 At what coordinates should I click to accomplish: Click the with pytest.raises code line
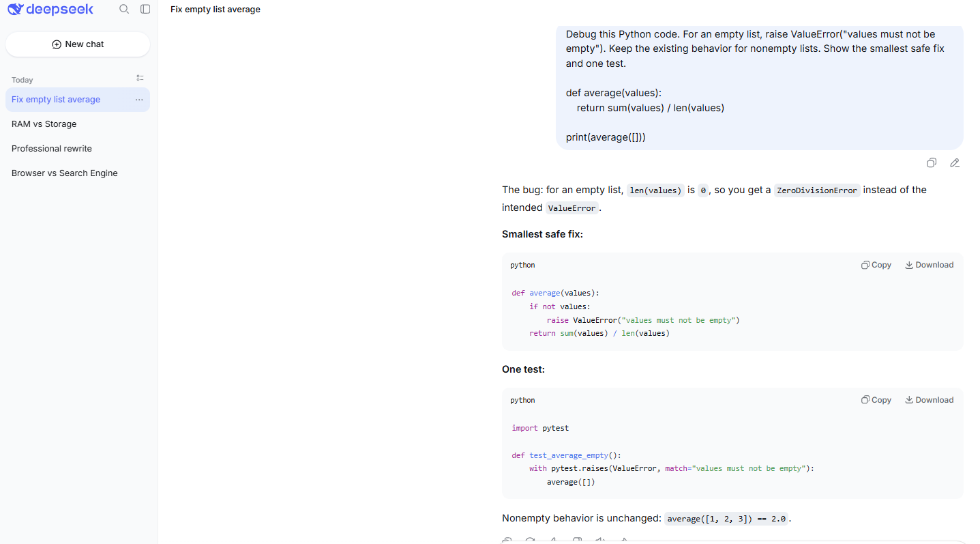[x=672, y=469]
